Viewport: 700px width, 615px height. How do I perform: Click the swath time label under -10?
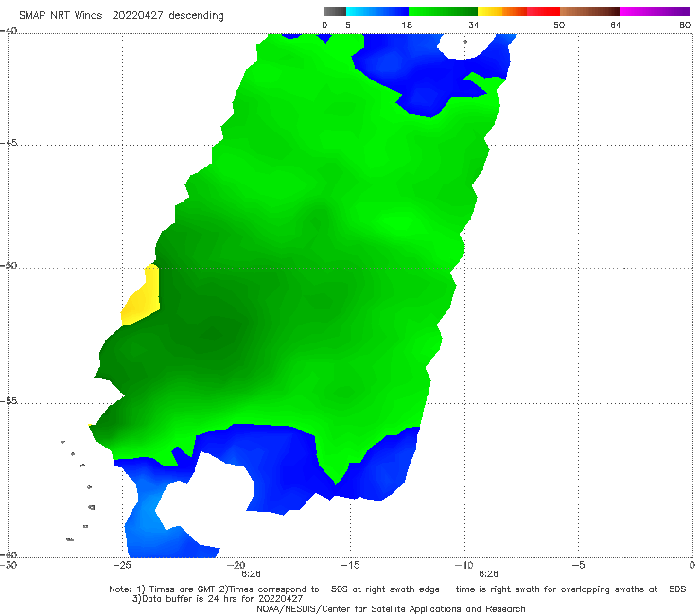coord(488,574)
